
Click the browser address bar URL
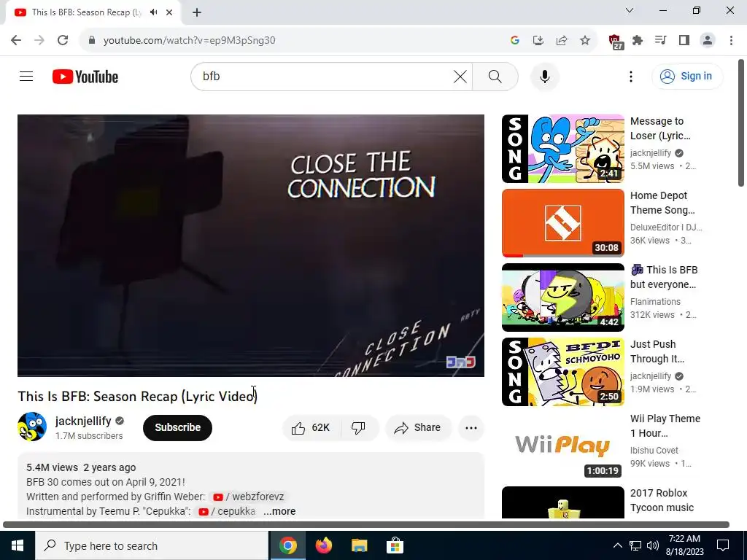(189, 41)
